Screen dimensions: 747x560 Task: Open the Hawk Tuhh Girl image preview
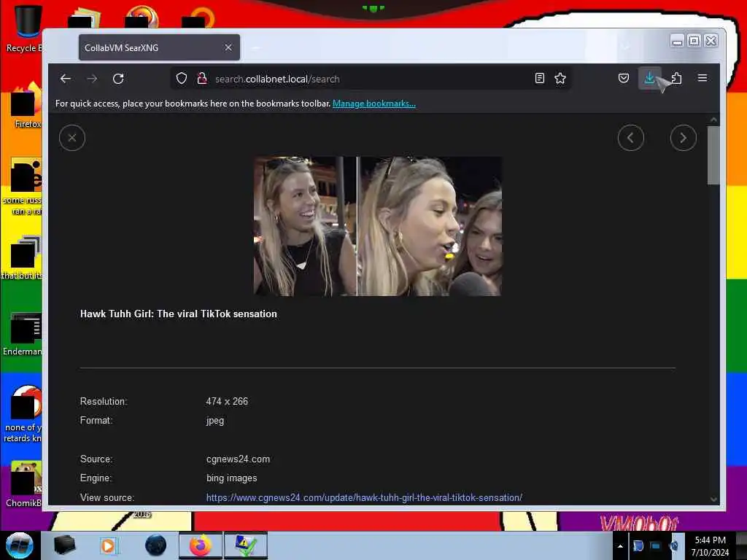377,226
